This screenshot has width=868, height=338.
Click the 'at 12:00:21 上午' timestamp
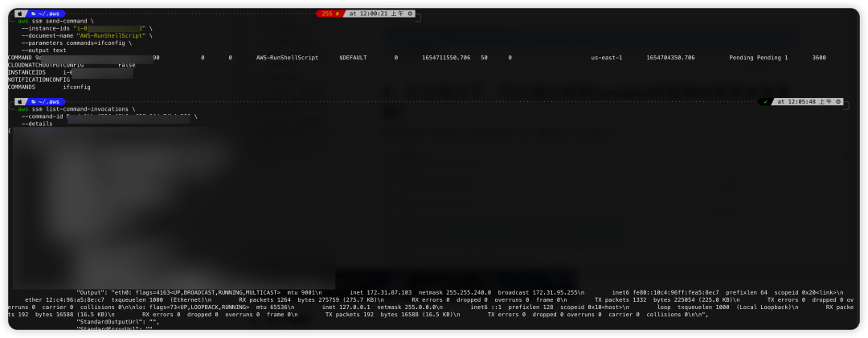point(376,14)
